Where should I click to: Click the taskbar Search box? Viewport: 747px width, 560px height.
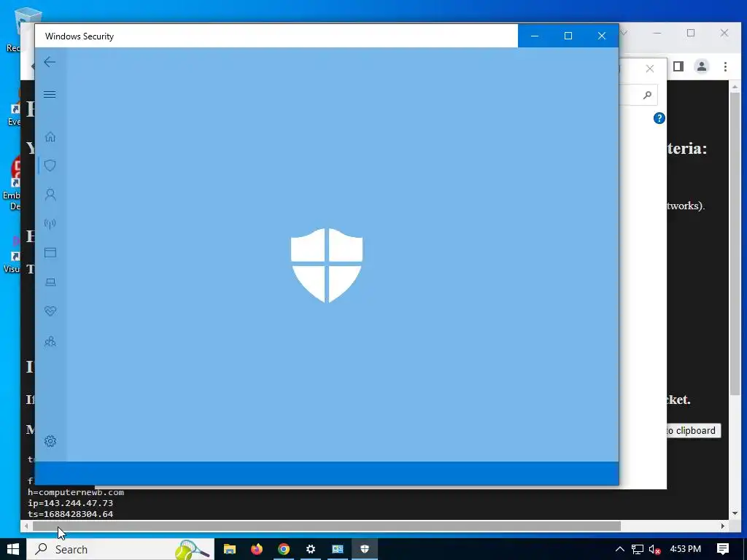pyautogui.click(x=120, y=549)
